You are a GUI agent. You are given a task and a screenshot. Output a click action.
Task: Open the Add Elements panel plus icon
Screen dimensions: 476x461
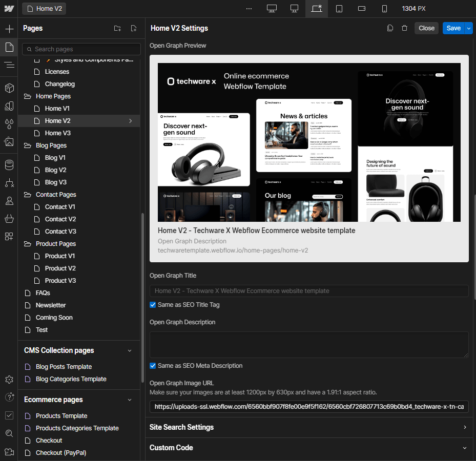(9, 29)
